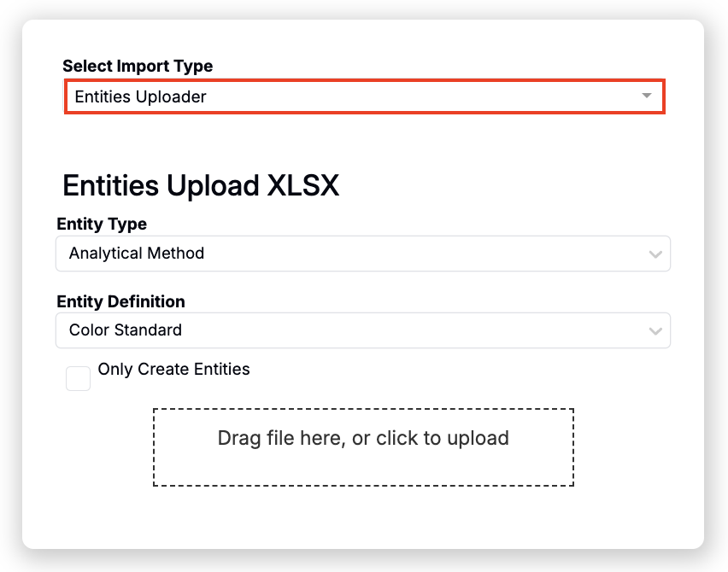Open the Entity Type dropdown
Viewport: 728px width, 572px height.
[x=362, y=254]
